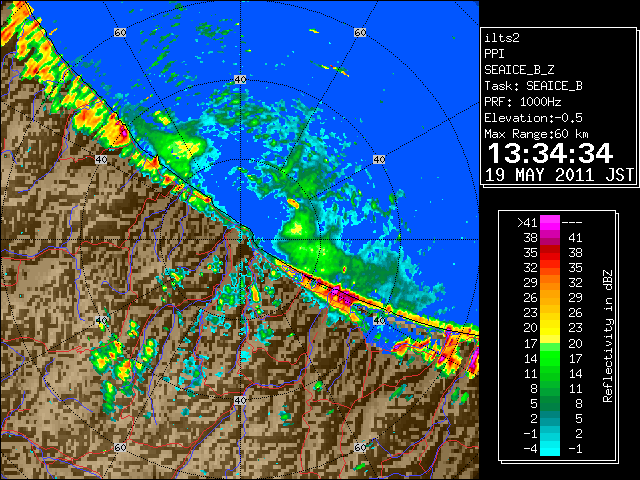Click the '19 MAY 2011 JST' date
The height and width of the screenshot is (480, 640).
coord(559,175)
